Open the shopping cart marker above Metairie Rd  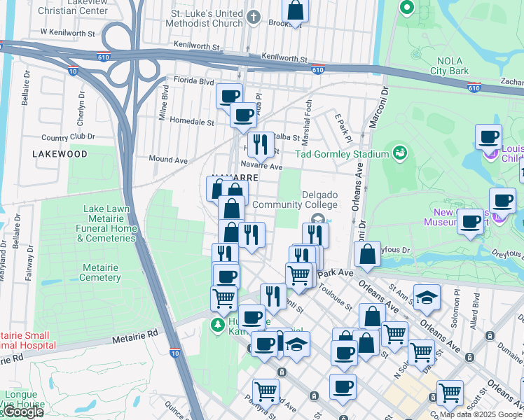tap(223, 299)
